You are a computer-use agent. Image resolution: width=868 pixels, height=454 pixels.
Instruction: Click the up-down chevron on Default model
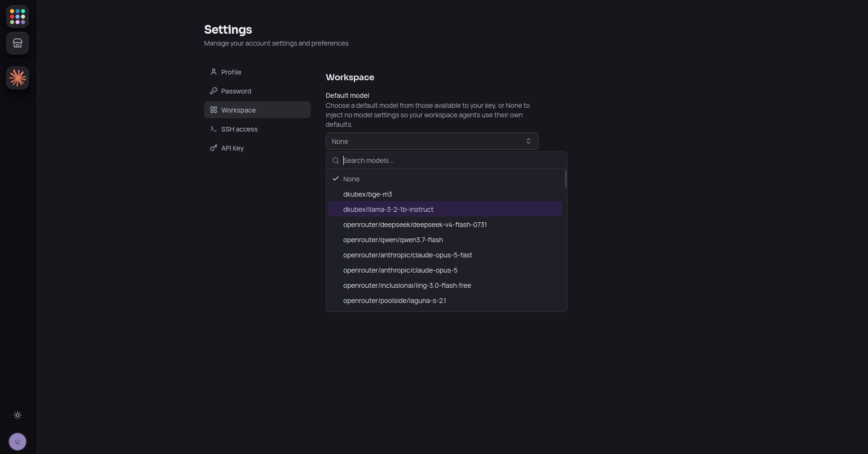pyautogui.click(x=528, y=141)
